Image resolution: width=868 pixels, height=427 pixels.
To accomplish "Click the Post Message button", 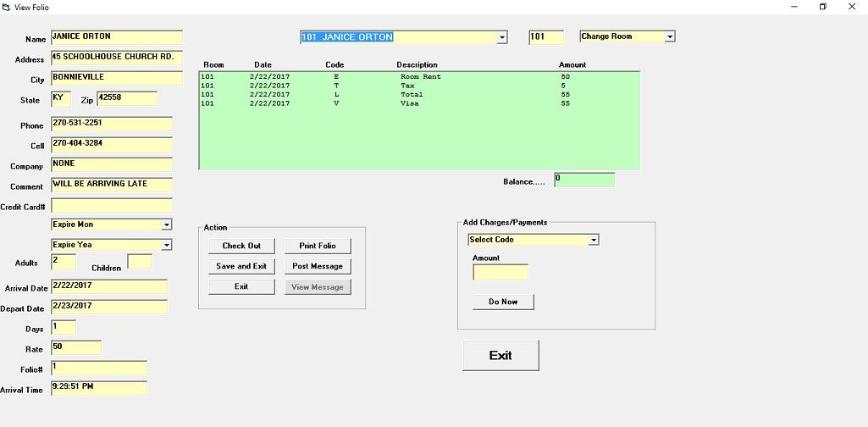I will (x=318, y=266).
